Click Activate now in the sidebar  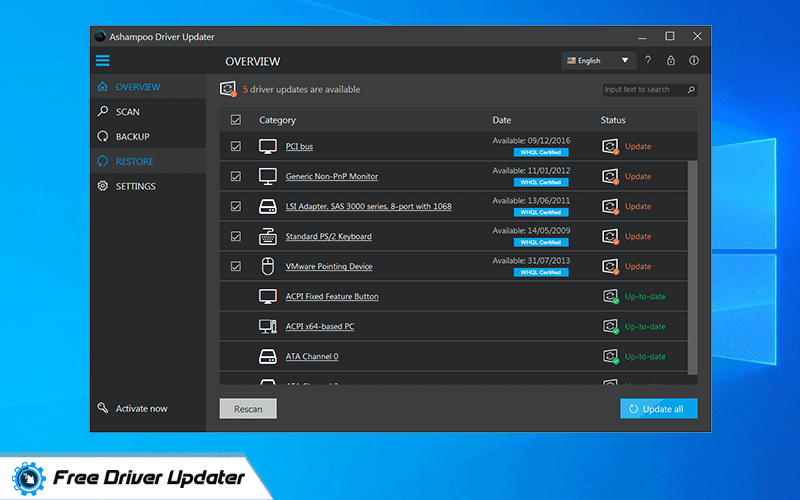pyautogui.click(x=141, y=409)
